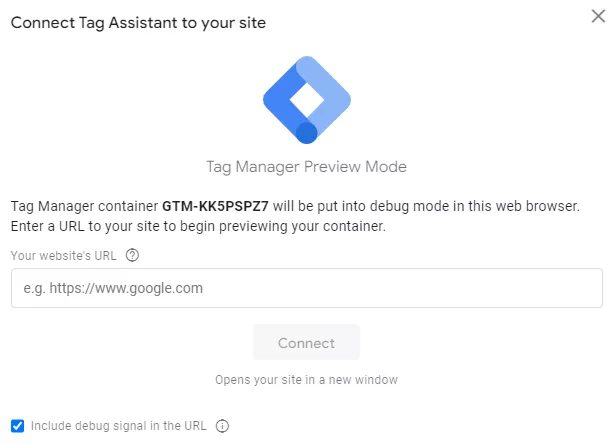Click the Tag Manager Preview Mode heading
616x444 pixels.
tap(306, 167)
